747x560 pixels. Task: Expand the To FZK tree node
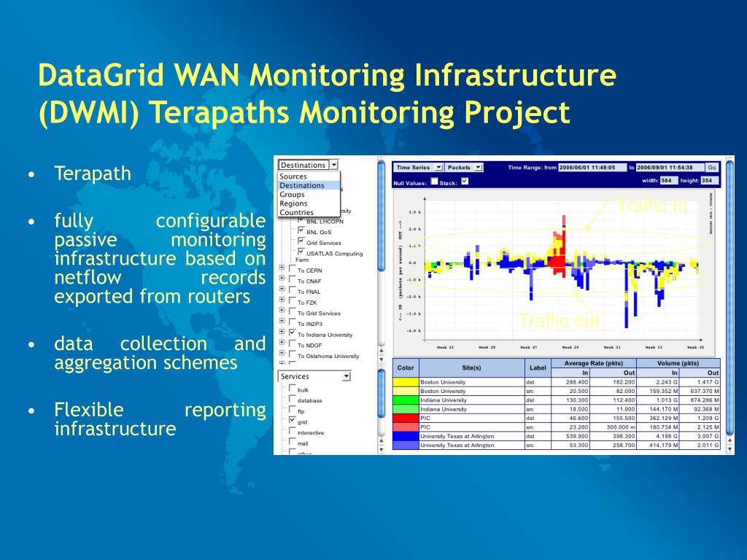282,300
